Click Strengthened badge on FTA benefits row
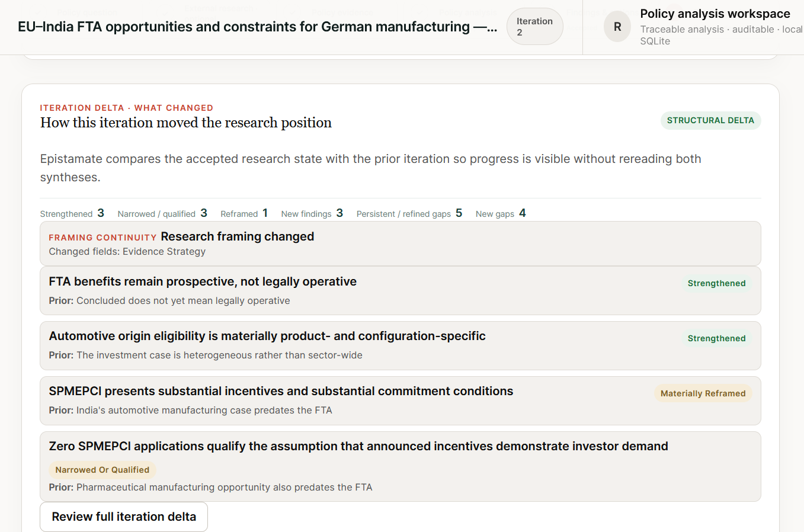This screenshot has height=532, width=804. [x=716, y=283]
